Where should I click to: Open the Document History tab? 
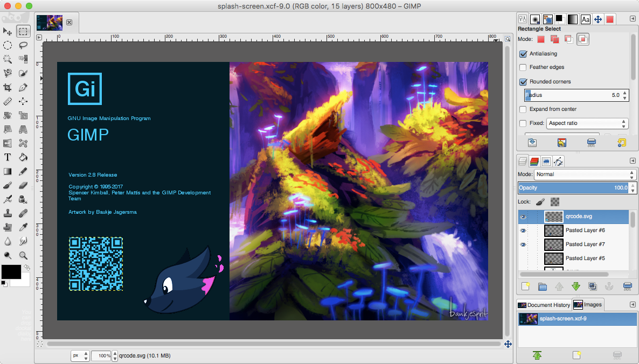[544, 305]
